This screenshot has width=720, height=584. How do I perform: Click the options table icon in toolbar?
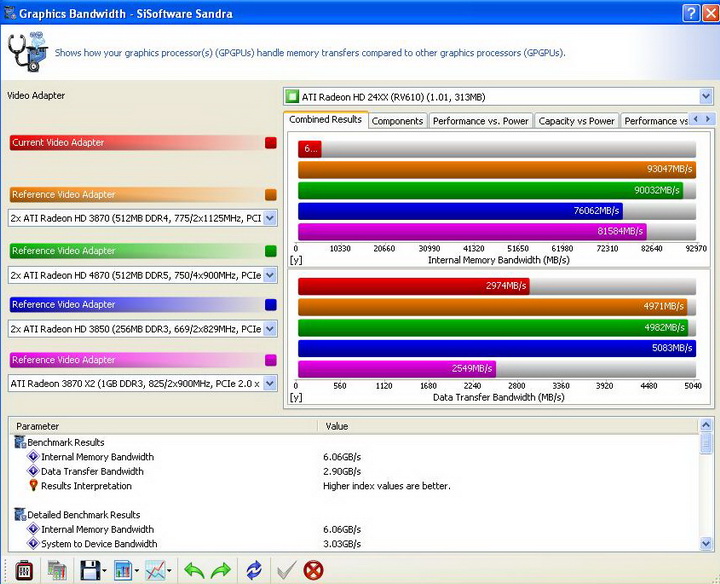(x=57, y=571)
